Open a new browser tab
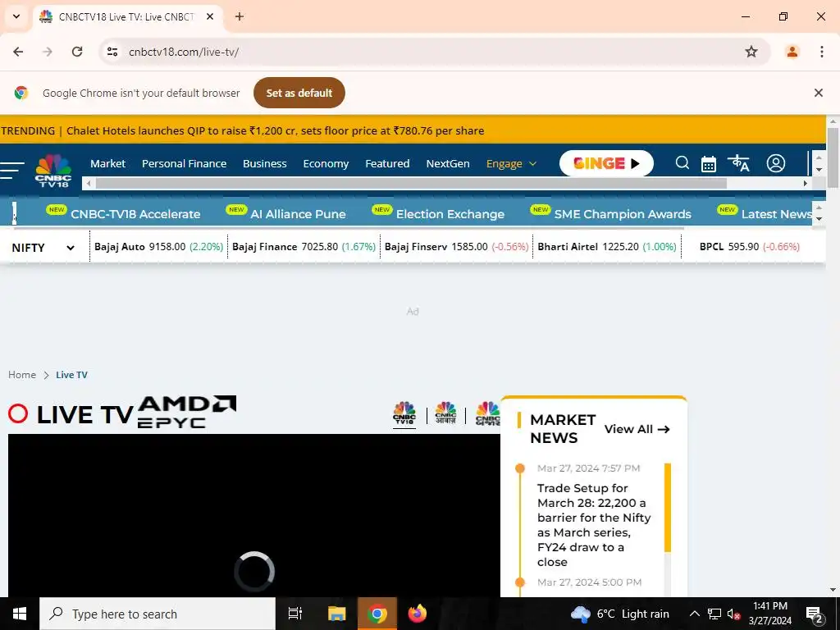840x630 pixels. point(240,16)
